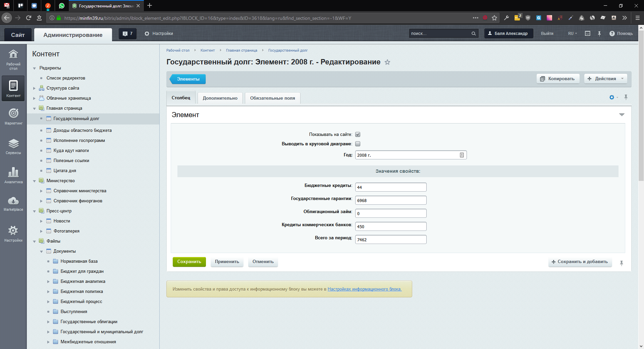Add page to favorites with star icon
The image size is (644, 349).
click(x=387, y=62)
